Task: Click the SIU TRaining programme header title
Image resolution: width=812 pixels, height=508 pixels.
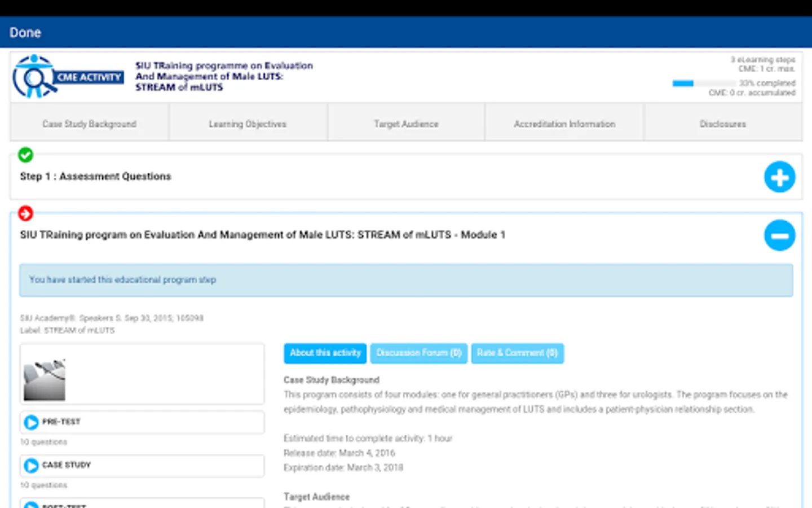Action: (224, 76)
